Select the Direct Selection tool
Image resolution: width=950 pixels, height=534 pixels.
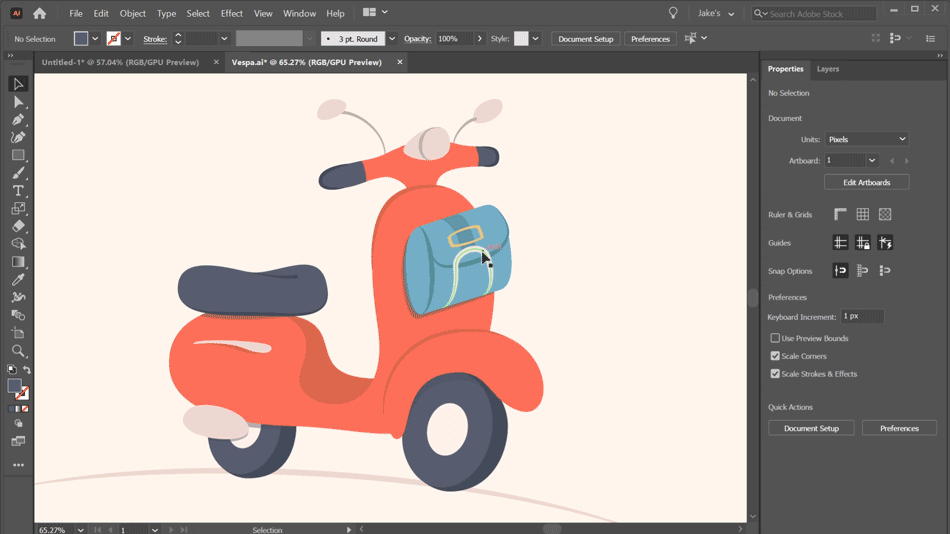pyautogui.click(x=18, y=102)
